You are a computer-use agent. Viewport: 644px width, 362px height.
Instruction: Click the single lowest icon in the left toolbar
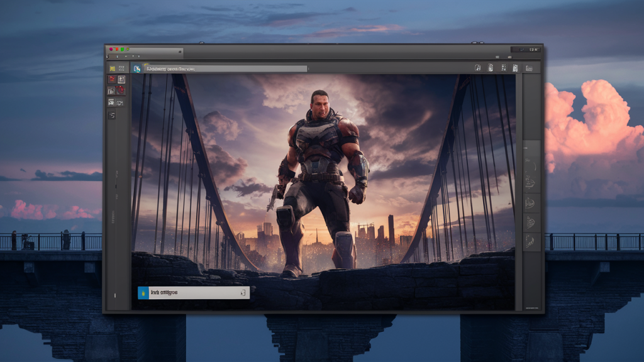112,115
